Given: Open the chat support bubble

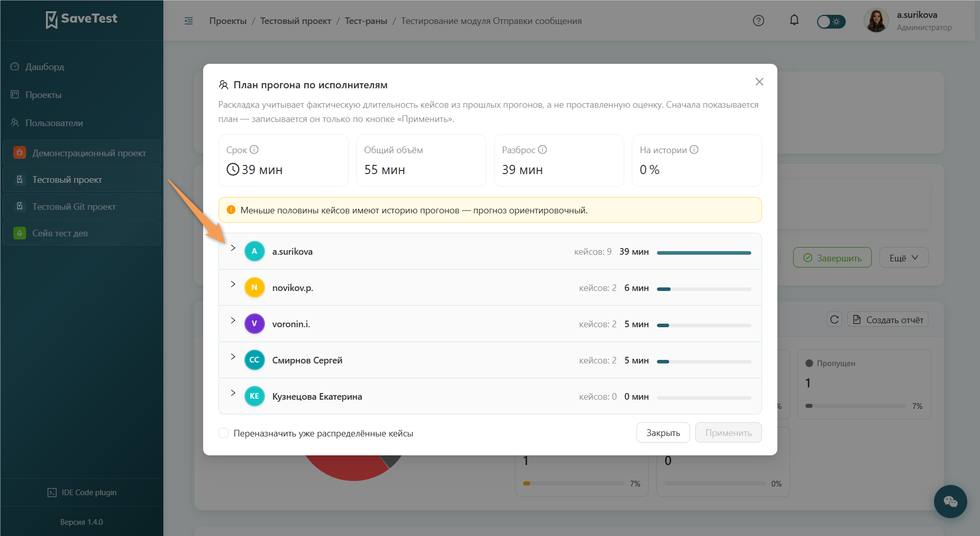Looking at the screenshot, I should tap(950, 501).
